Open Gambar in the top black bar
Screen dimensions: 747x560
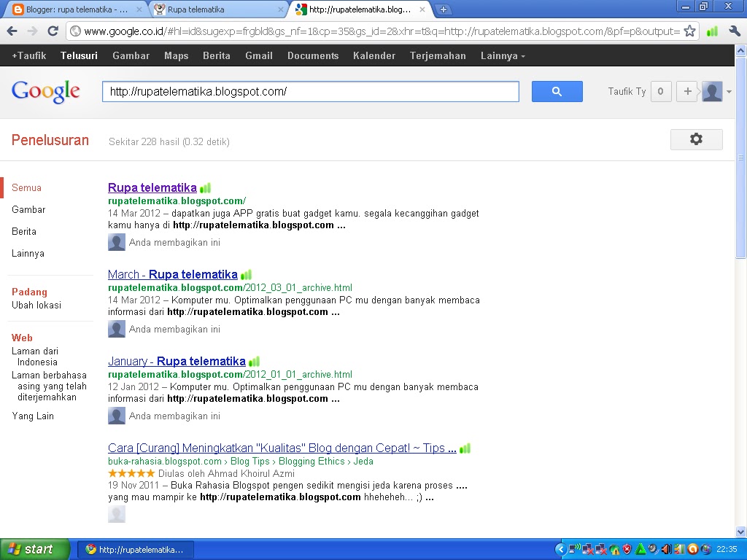click(x=131, y=55)
